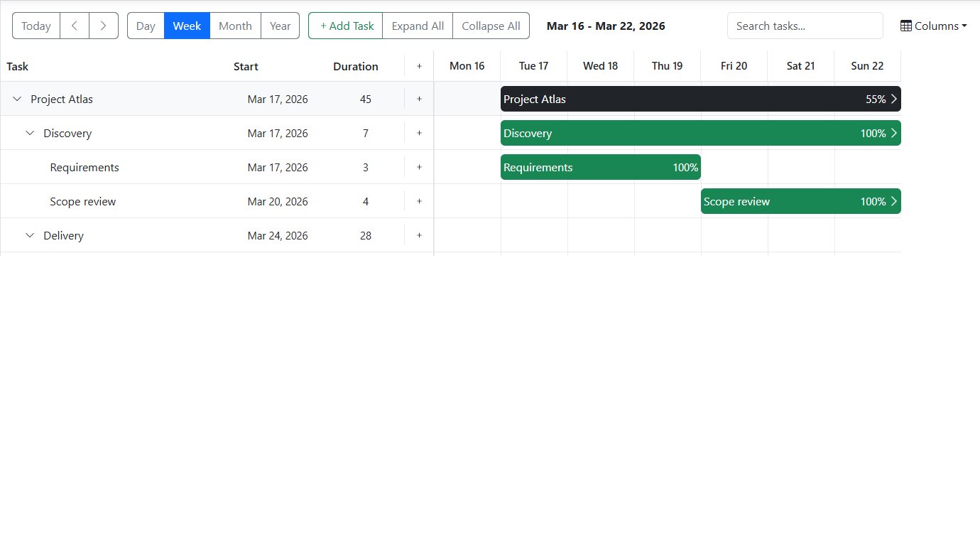The width and height of the screenshot is (980, 560).
Task: Add a subtask via Discovery row plus icon
Action: pyautogui.click(x=419, y=133)
